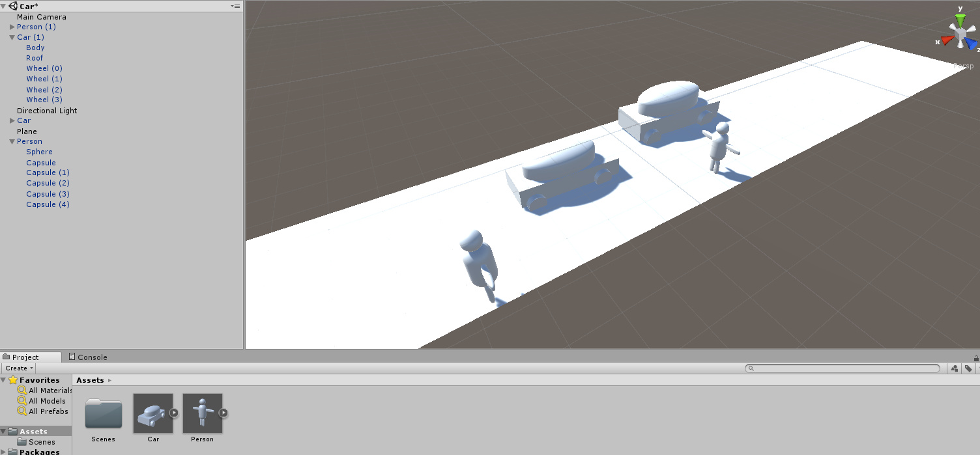Expand the Car prefab asset arrow
The height and width of the screenshot is (455, 980).
[174, 413]
